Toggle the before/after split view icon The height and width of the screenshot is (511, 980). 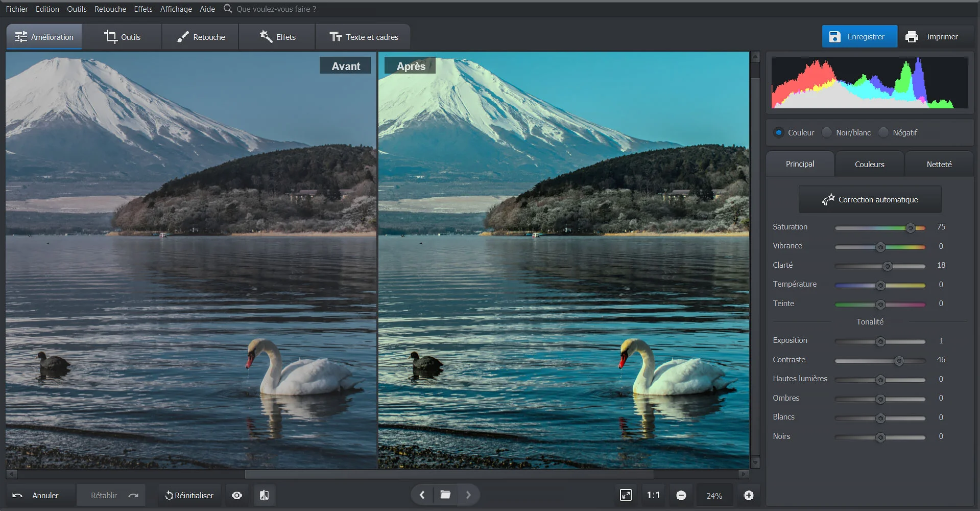click(x=264, y=495)
